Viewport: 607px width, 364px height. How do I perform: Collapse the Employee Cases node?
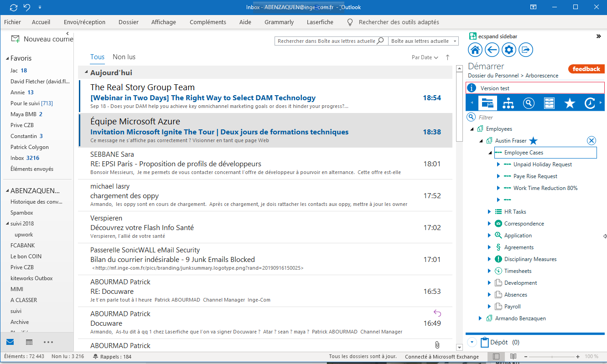tap(490, 153)
